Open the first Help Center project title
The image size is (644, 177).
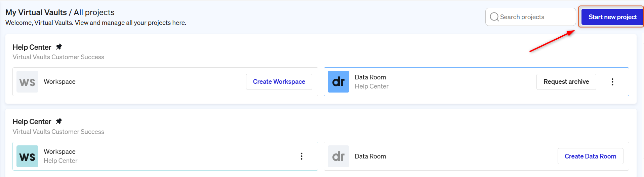(x=32, y=47)
